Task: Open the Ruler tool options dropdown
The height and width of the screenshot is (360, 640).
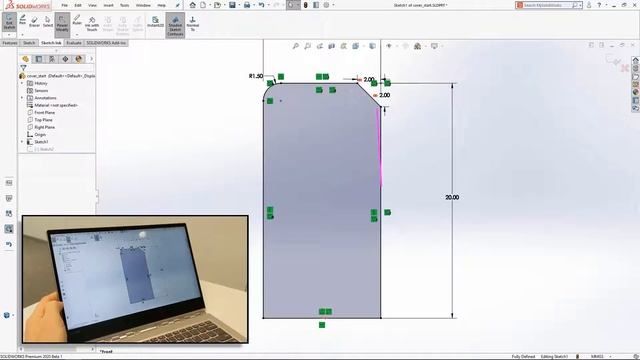Action: pos(77,35)
